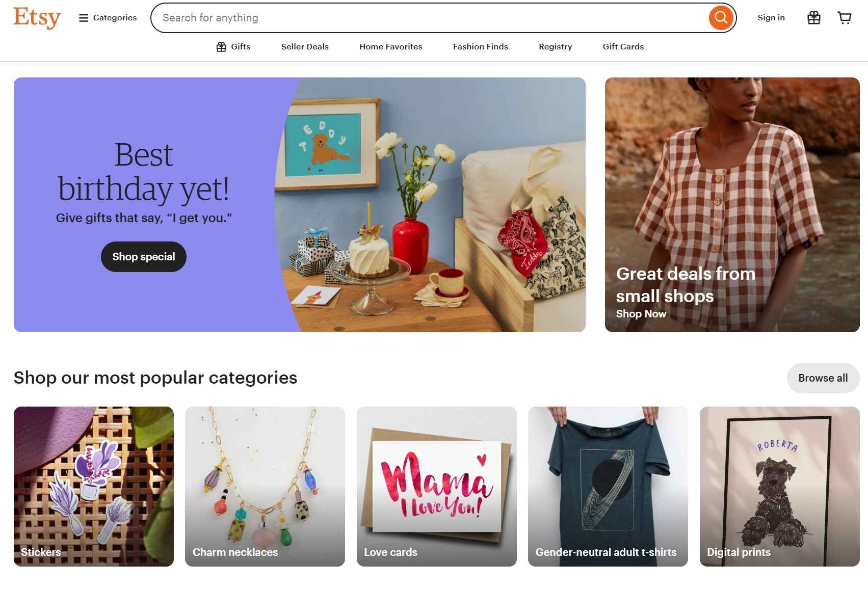Click the gift box icon beside Gifts

tap(221, 46)
